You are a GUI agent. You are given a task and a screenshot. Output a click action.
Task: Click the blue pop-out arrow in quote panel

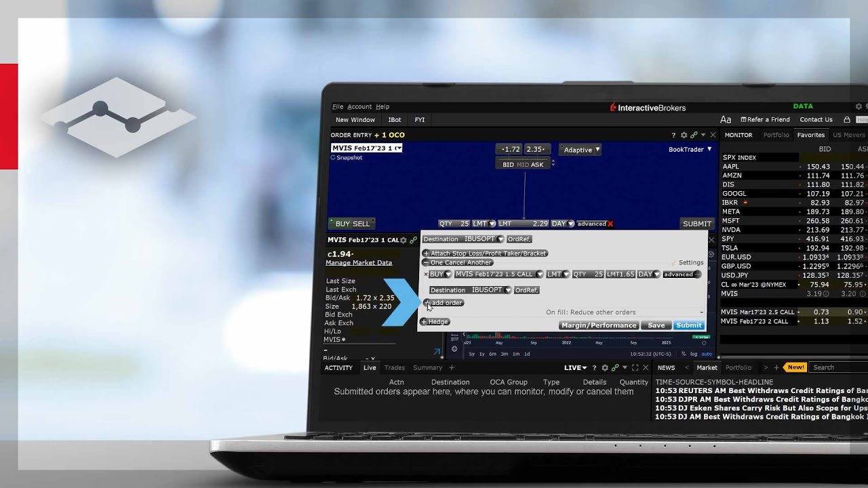437,351
